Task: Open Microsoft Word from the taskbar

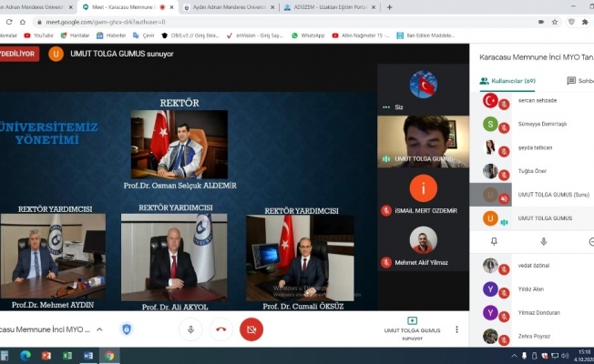Action: coord(88,355)
